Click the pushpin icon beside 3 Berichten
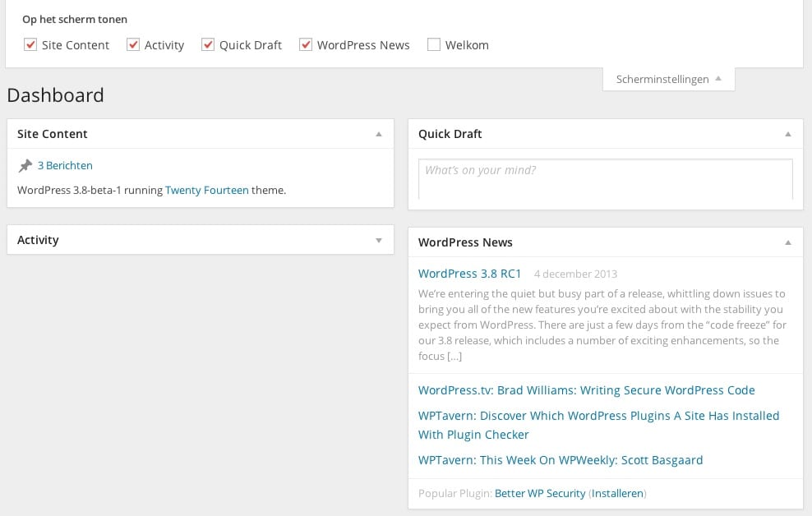 coord(25,166)
